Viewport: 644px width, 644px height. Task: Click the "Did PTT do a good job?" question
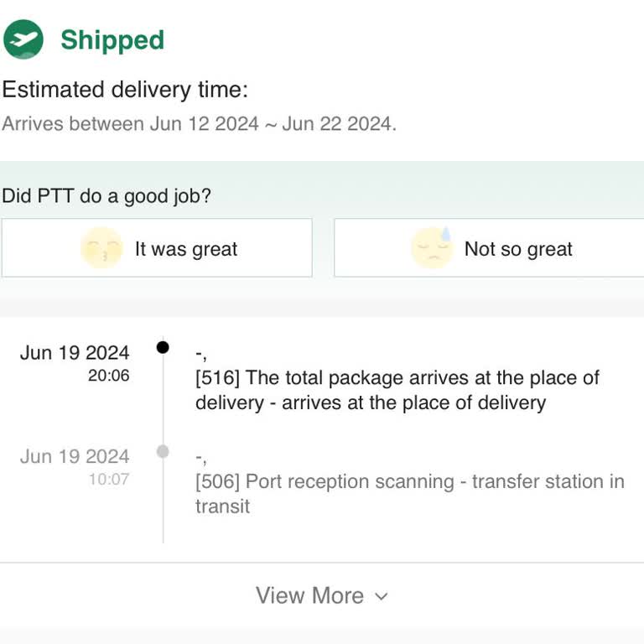[x=106, y=196]
